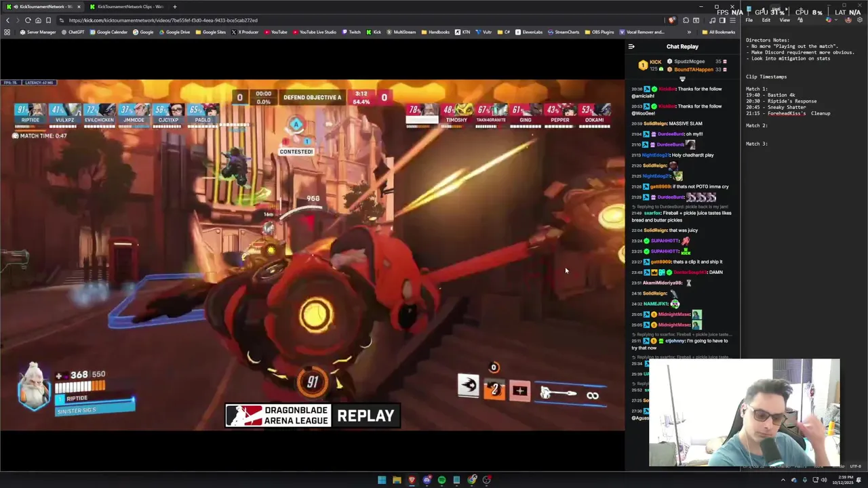The width and height of the screenshot is (868, 488).
Task: Expand the Handbooks bookmark folder
Action: click(x=435, y=32)
